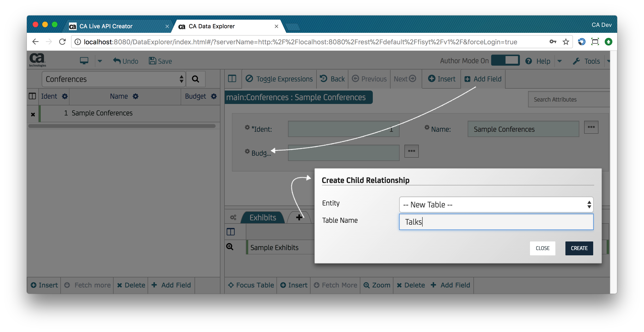
Task: Click the Save disk icon
Action: (152, 61)
